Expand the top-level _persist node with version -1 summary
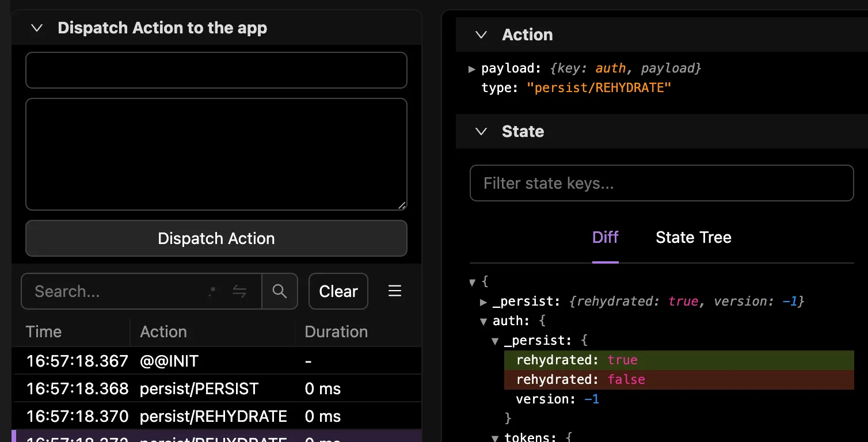The image size is (868, 442). (484, 302)
